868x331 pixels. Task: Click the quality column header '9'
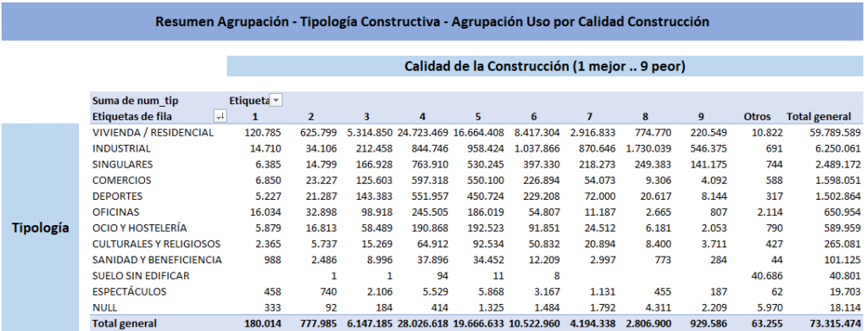coord(701,117)
